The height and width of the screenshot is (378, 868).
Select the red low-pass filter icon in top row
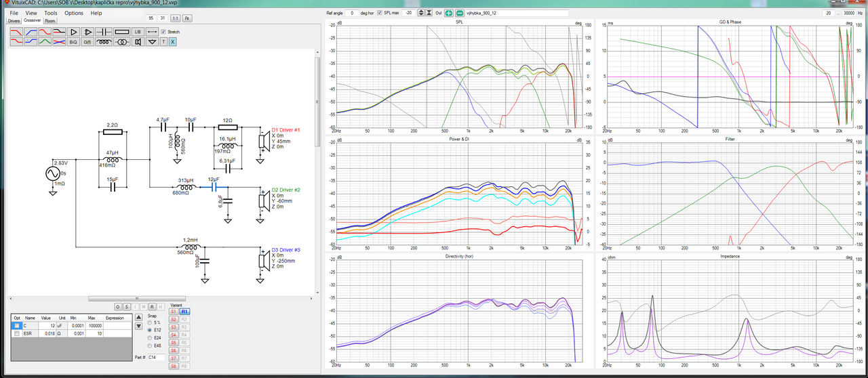pyautogui.click(x=16, y=32)
